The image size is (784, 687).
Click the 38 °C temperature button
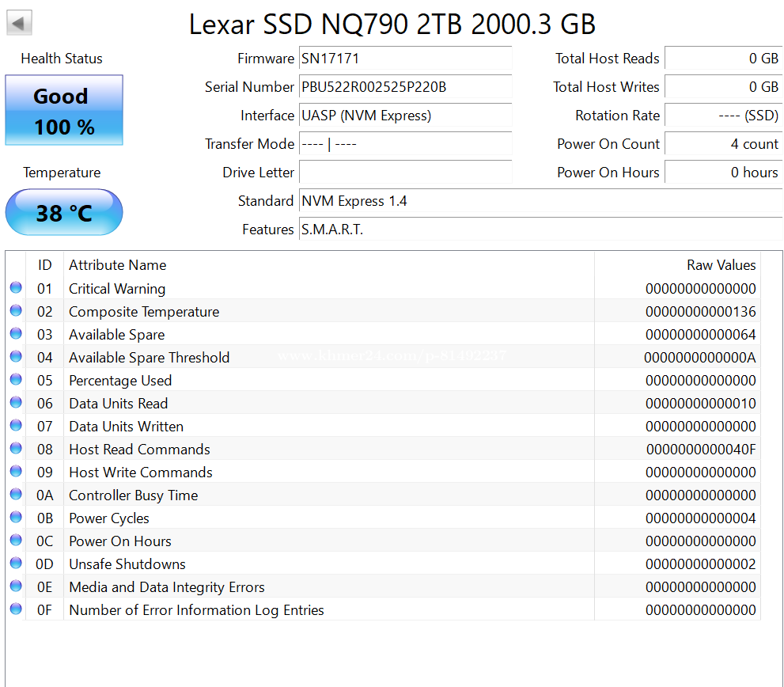tap(64, 212)
